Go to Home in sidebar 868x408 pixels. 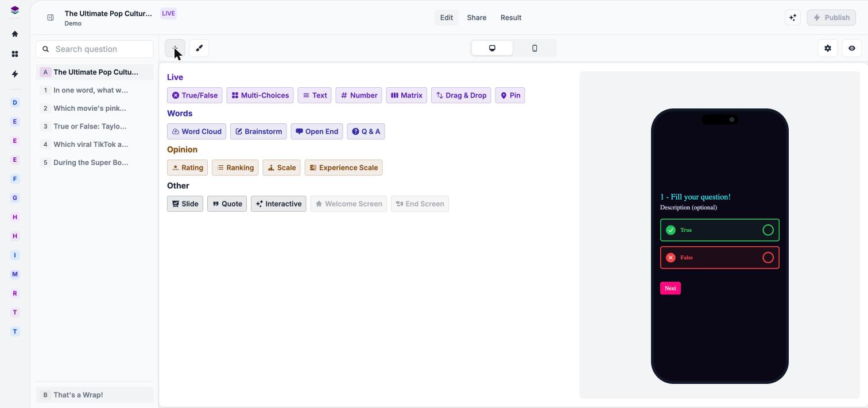click(x=15, y=34)
